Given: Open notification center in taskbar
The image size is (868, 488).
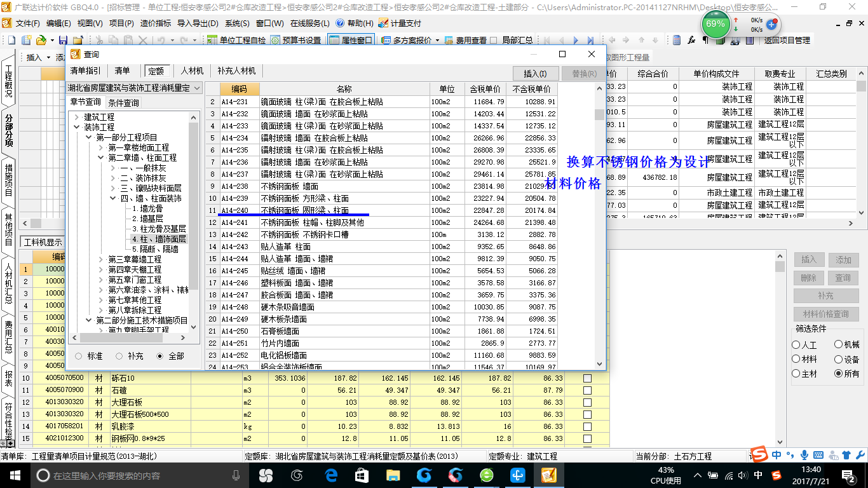Looking at the screenshot, I should click(x=850, y=475).
